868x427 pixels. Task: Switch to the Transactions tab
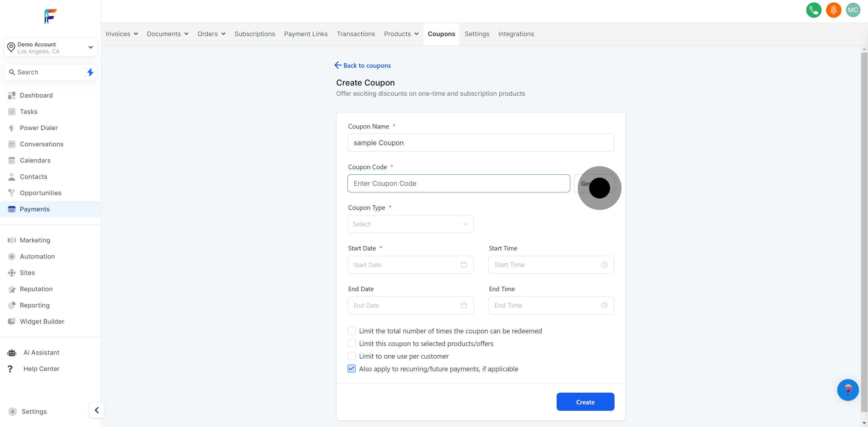click(x=356, y=34)
